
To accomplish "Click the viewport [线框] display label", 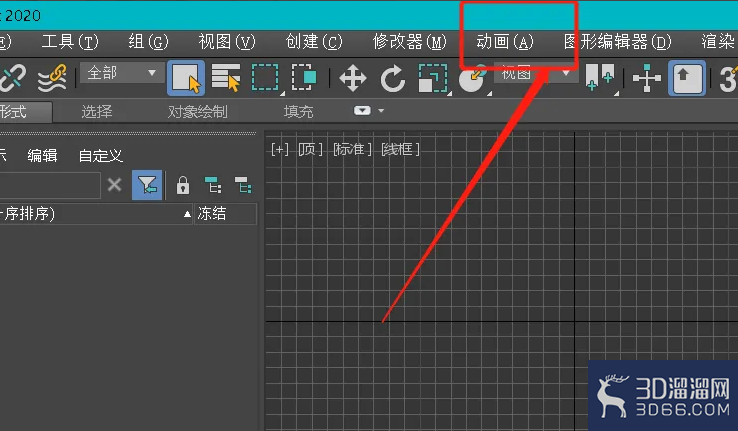I will point(401,150).
